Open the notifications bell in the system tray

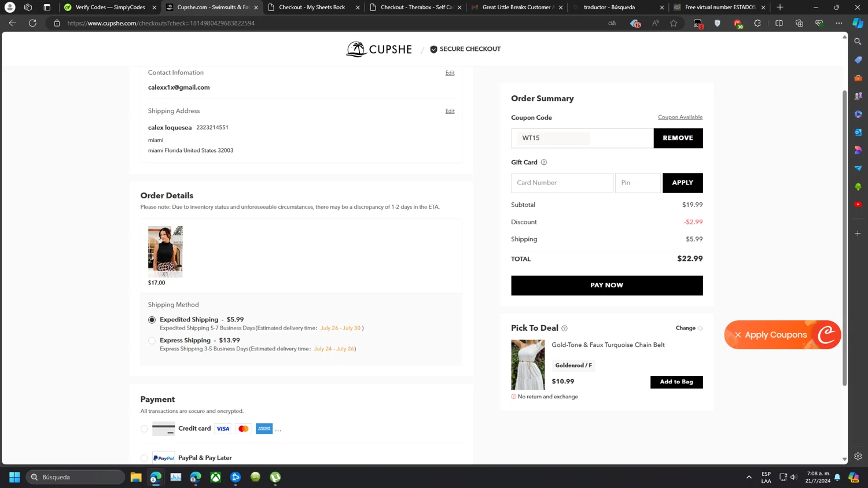coord(837,478)
